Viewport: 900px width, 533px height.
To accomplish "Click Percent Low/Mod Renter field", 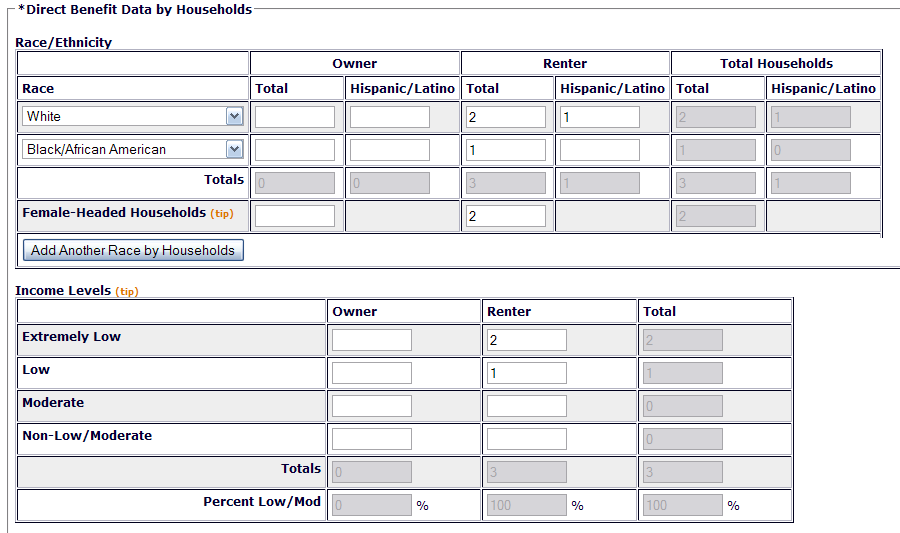I will click(527, 505).
